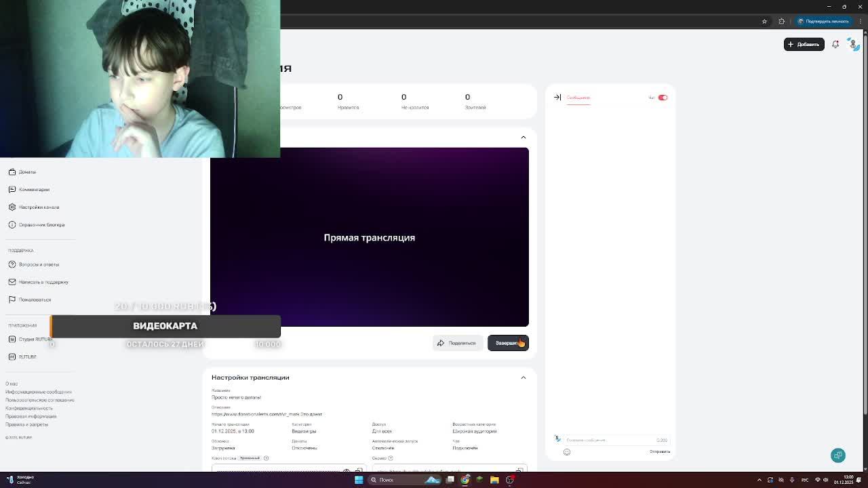Click the 01.12.2025, в 13:00 start time

(233, 431)
